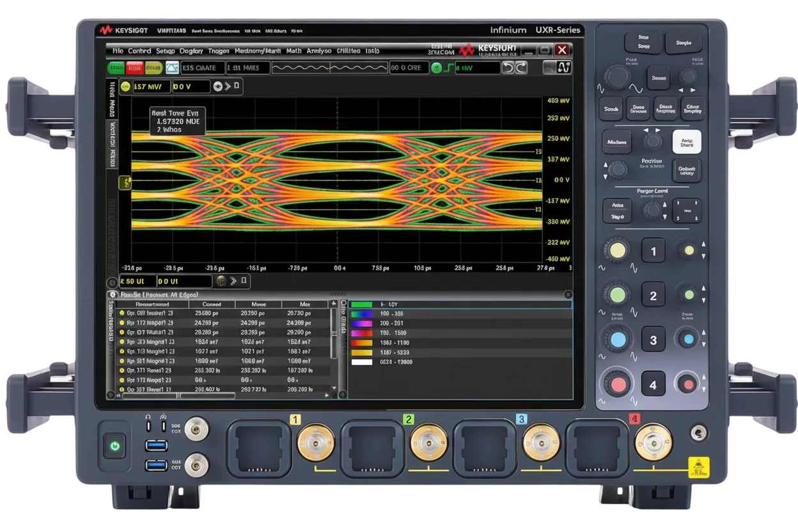Expand the timebase options double chevron
798x532 pixels.
(233, 281)
